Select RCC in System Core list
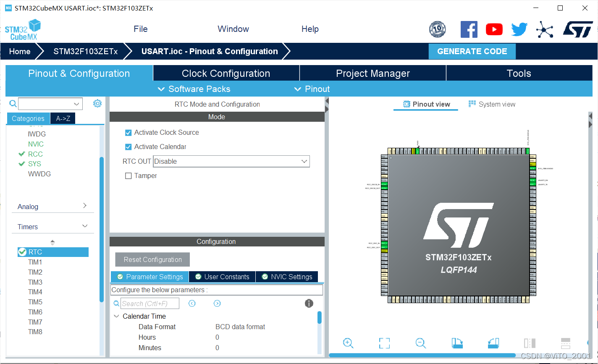The image size is (598, 364). click(35, 154)
